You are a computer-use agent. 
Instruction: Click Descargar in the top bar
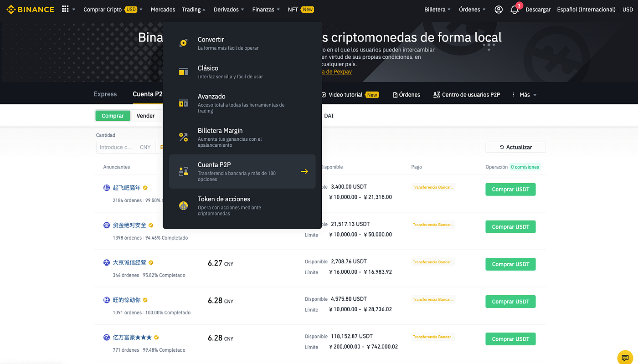click(x=538, y=10)
